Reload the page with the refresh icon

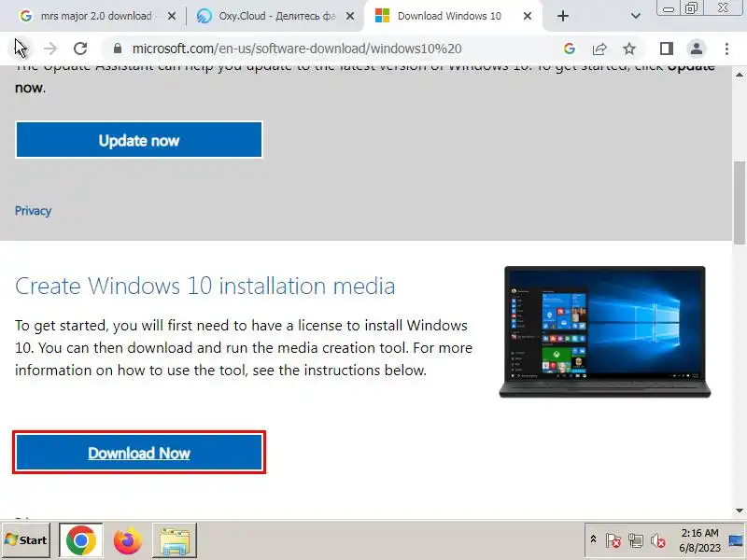click(80, 49)
